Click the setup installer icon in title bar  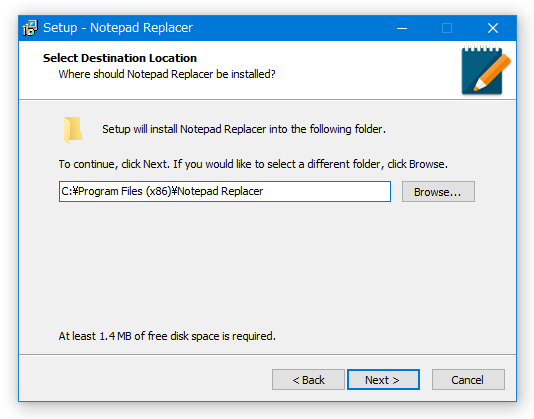point(30,28)
